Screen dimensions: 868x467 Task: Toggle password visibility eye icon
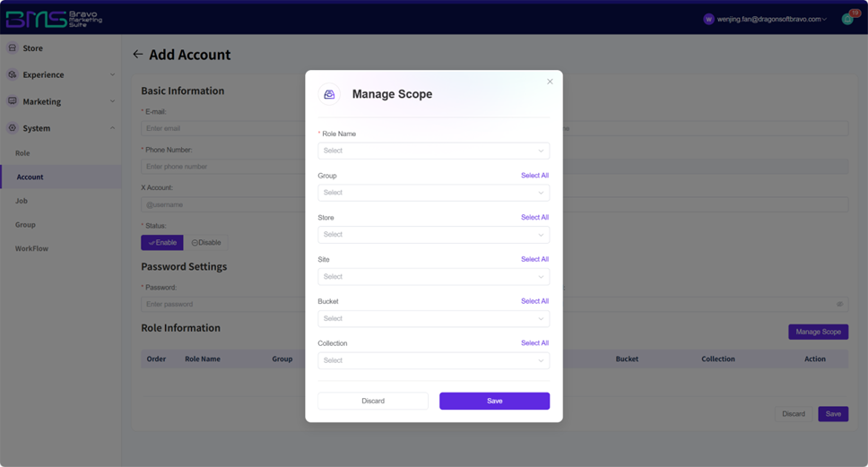coord(840,305)
